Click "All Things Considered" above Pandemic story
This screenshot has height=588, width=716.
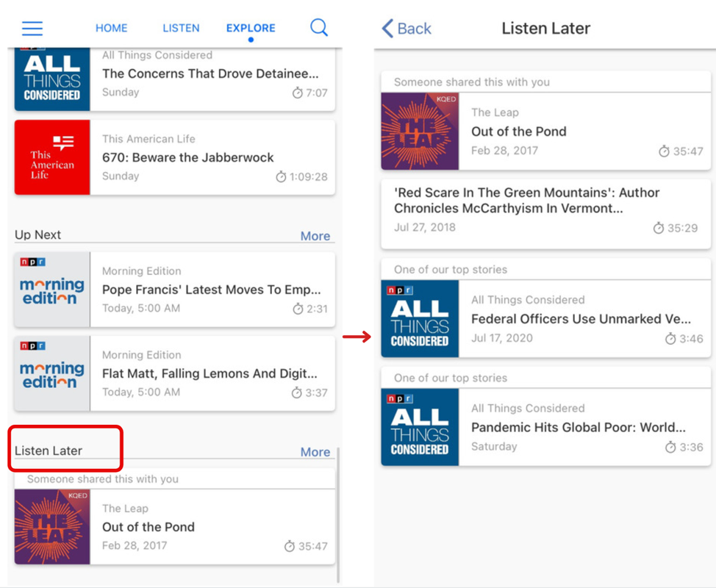528,408
